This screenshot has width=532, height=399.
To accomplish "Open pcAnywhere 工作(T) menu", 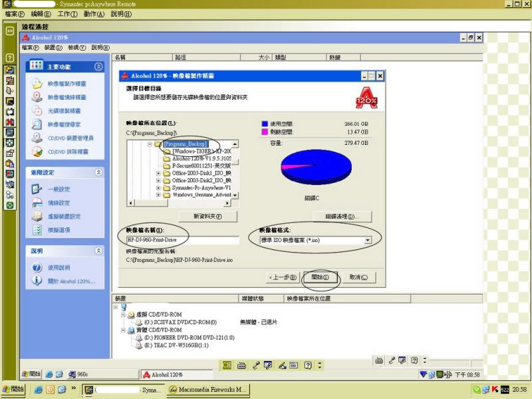I will [x=67, y=14].
